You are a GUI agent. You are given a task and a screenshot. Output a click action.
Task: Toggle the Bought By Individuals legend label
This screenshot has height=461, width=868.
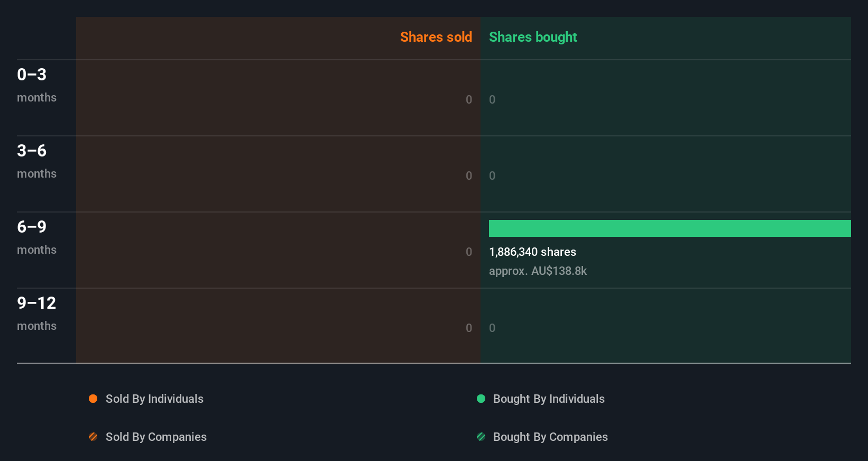pyautogui.click(x=549, y=399)
